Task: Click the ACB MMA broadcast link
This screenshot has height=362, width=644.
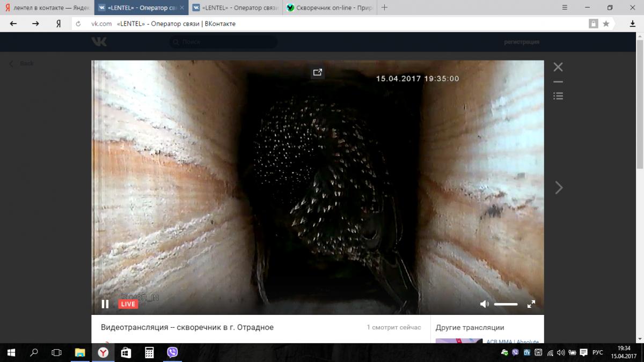Action: pyautogui.click(x=512, y=342)
